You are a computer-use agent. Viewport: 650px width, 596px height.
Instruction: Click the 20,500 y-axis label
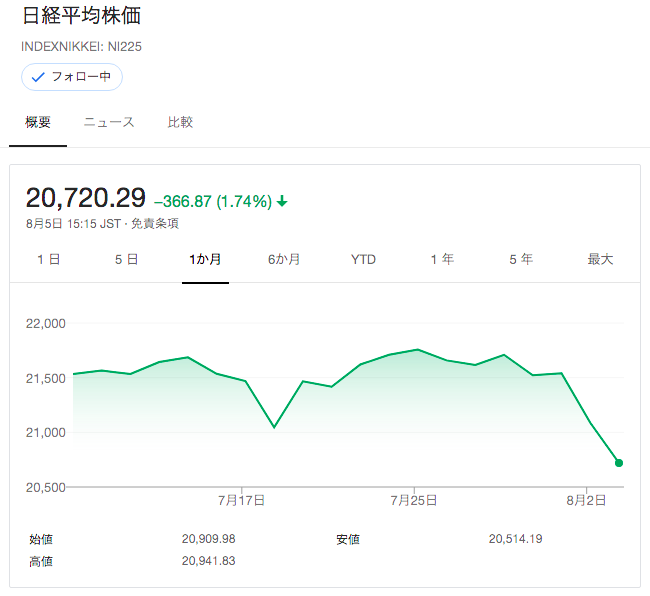pyautogui.click(x=46, y=487)
